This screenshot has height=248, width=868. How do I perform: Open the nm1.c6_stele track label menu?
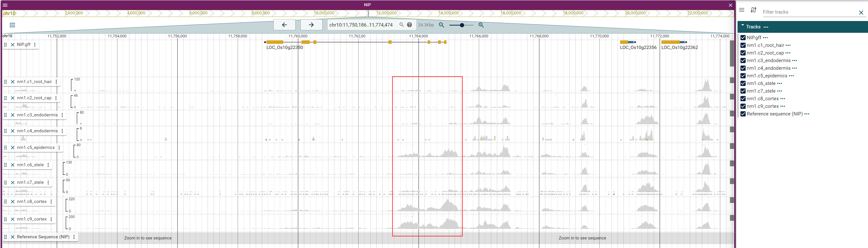[48, 165]
